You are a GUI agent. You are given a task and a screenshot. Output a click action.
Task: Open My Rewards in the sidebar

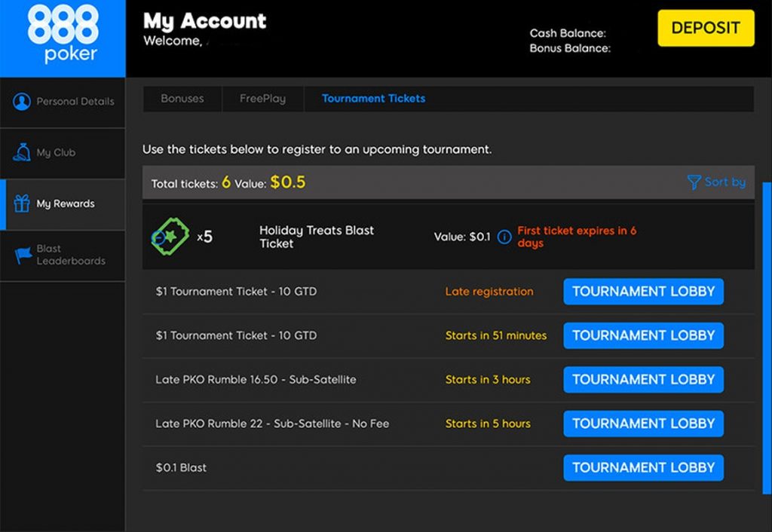click(63, 204)
